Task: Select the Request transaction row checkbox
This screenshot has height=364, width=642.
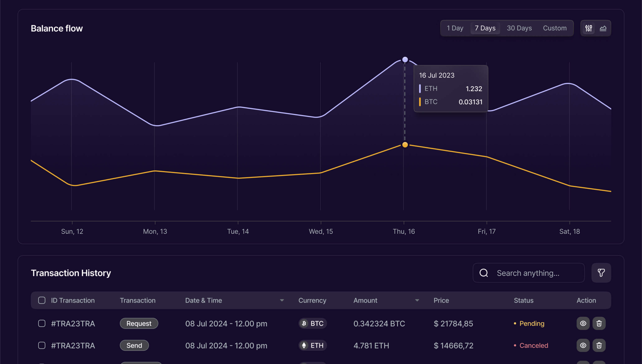Action: pyautogui.click(x=42, y=323)
